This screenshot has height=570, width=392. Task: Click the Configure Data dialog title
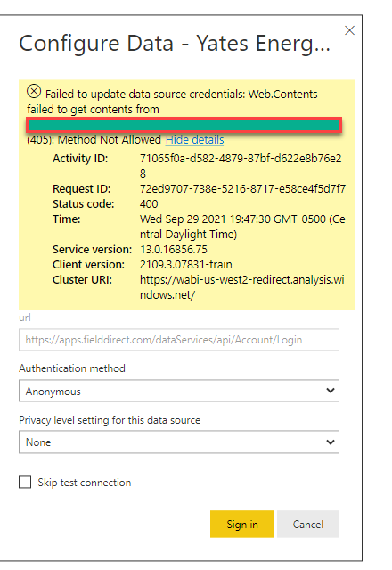coord(175,44)
